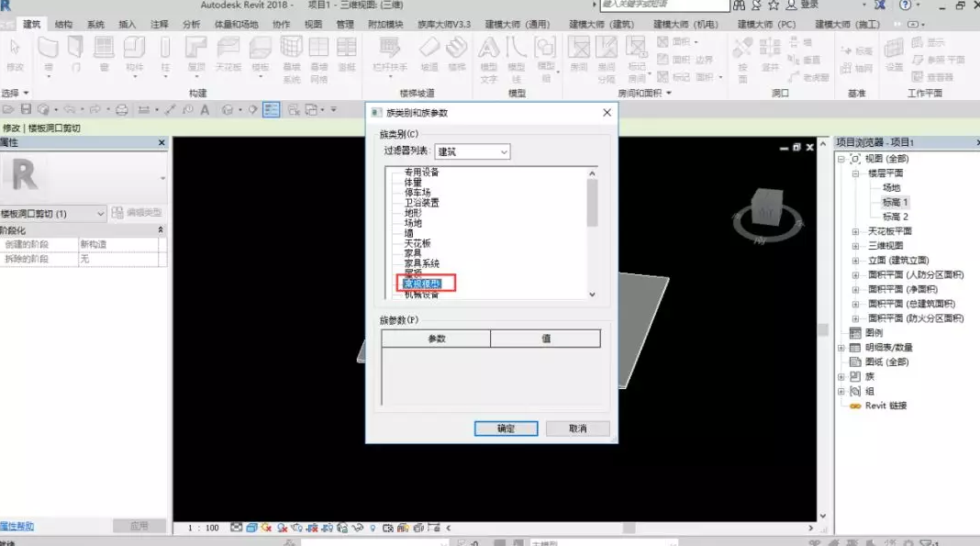Select the Floor tool in ribbon
The height and width of the screenshot is (546, 980).
260,55
